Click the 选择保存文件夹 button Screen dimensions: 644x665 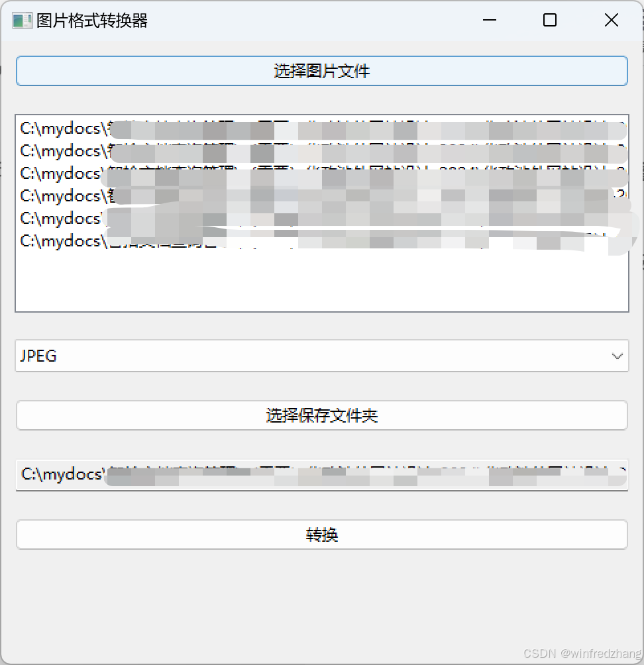(322, 415)
